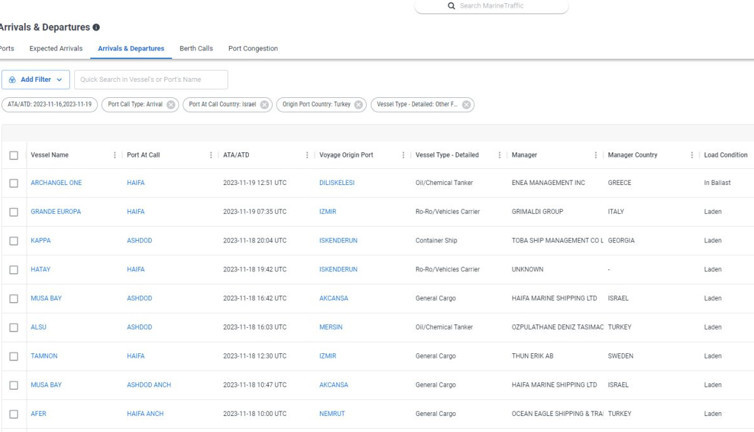Check the box for the KAPPA row
754x432 pixels.
pyautogui.click(x=14, y=241)
